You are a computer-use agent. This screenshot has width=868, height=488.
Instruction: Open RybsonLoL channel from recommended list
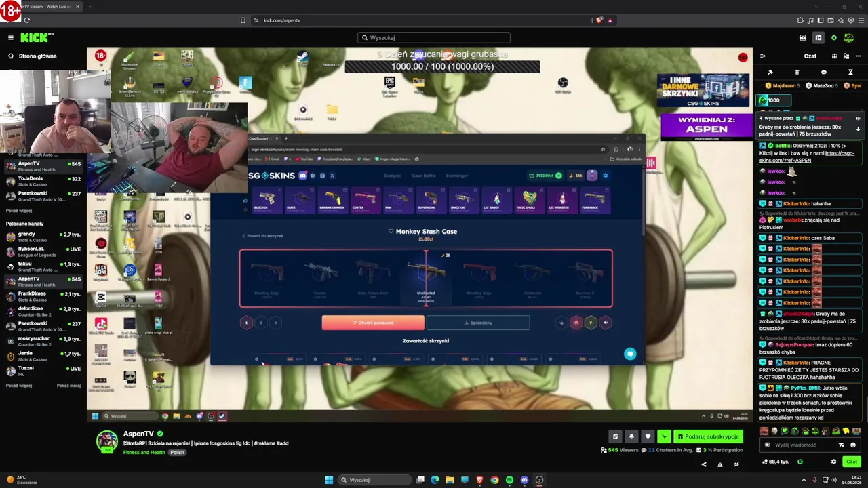[43, 251]
